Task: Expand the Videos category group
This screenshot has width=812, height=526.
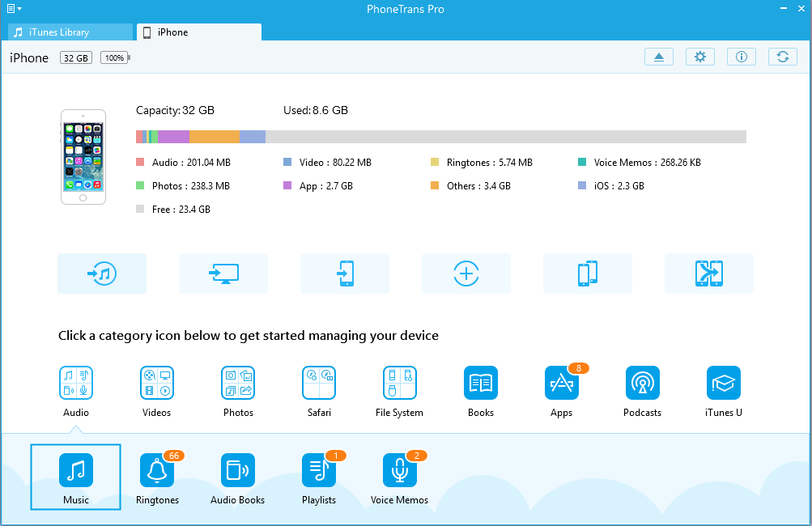Action: [x=157, y=383]
